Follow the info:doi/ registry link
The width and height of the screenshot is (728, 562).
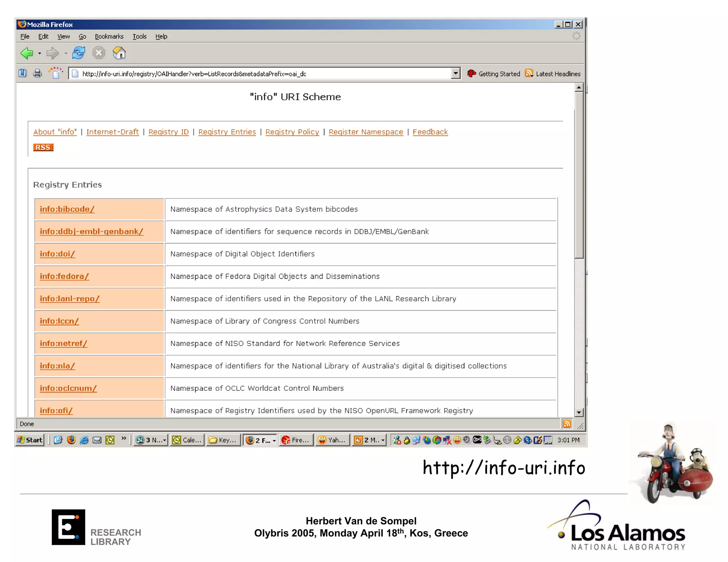click(57, 254)
